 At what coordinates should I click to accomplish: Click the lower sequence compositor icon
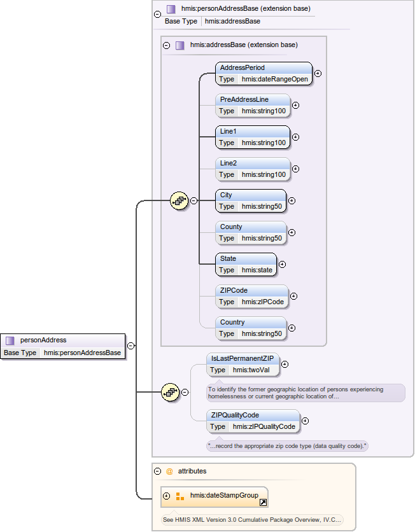(x=170, y=392)
